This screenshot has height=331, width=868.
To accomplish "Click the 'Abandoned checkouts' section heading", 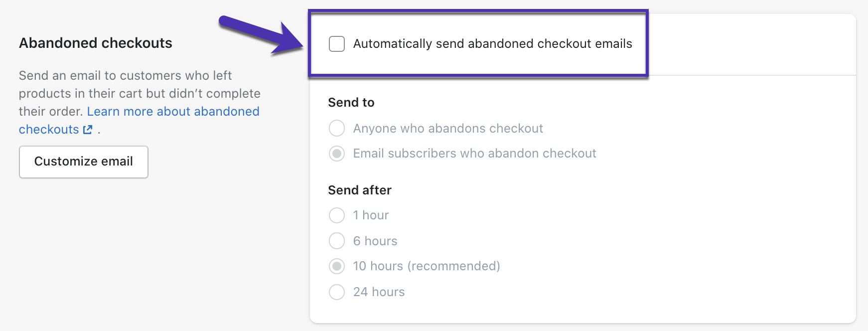I will tap(96, 43).
